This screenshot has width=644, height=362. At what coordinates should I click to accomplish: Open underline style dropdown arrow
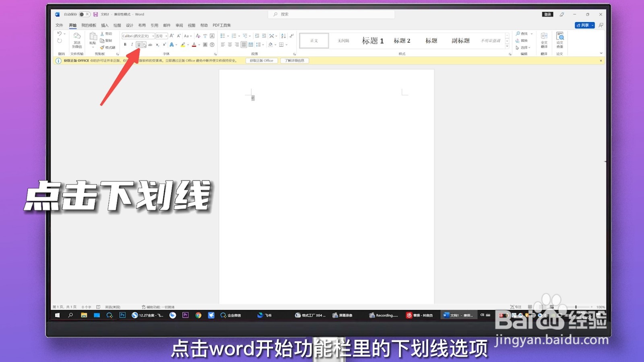tap(144, 45)
